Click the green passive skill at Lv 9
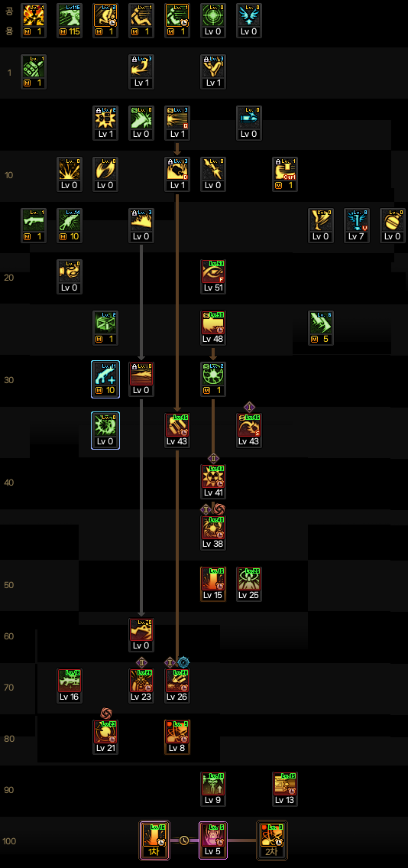Image resolution: width=408 pixels, height=868 pixels. pos(213,788)
